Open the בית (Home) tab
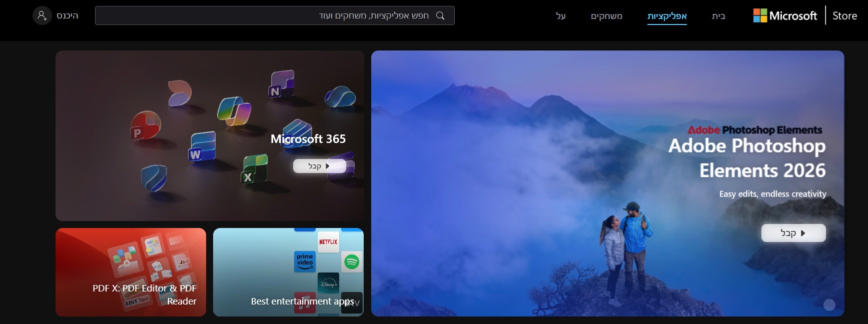The height and width of the screenshot is (324, 868). coord(718,16)
